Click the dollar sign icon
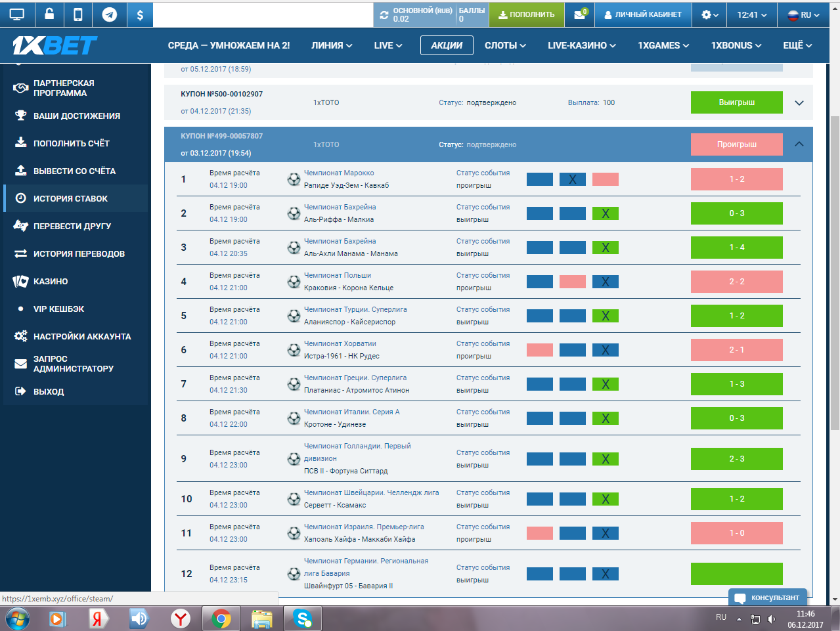The image size is (840, 631). [x=140, y=14]
